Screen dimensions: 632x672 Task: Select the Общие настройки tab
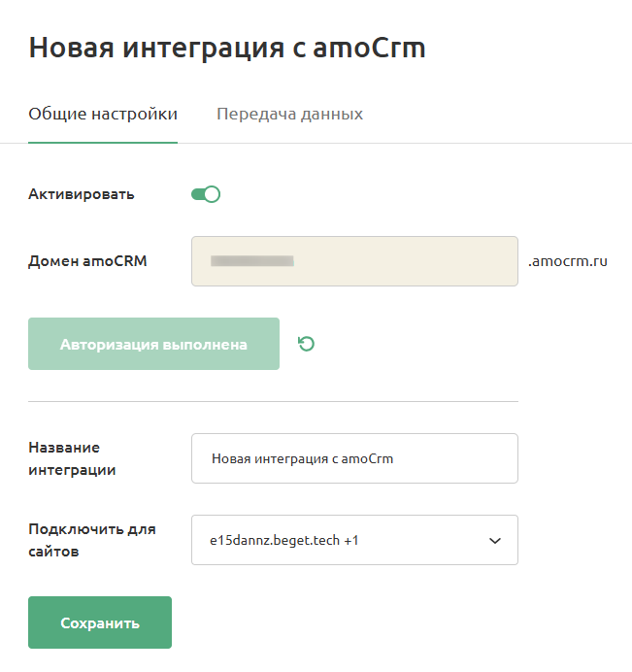(x=103, y=115)
